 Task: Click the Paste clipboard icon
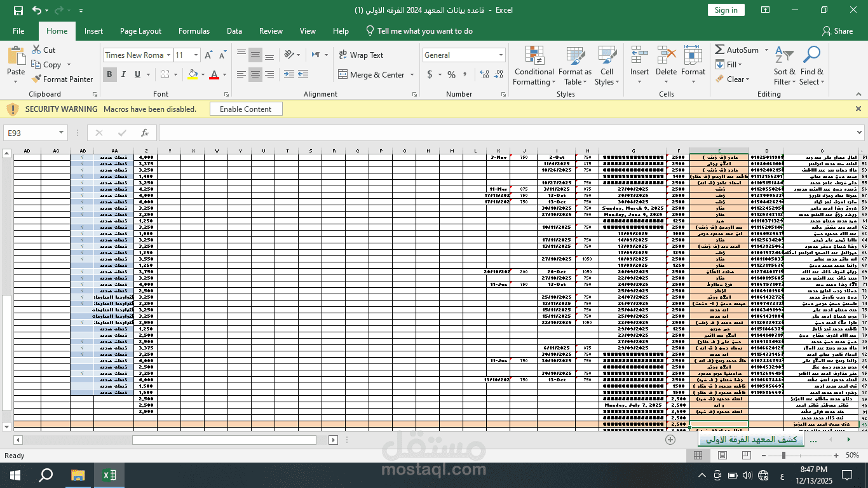(x=16, y=56)
